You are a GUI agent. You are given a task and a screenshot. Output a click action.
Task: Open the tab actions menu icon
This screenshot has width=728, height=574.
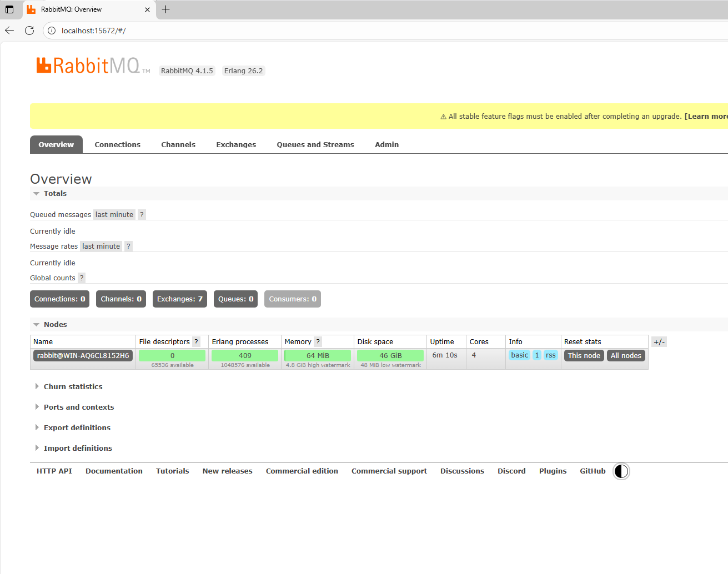9,9
